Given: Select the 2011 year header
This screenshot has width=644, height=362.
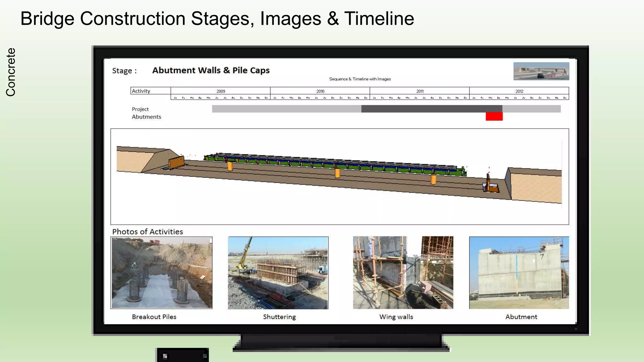Looking at the screenshot, I should coord(420,91).
